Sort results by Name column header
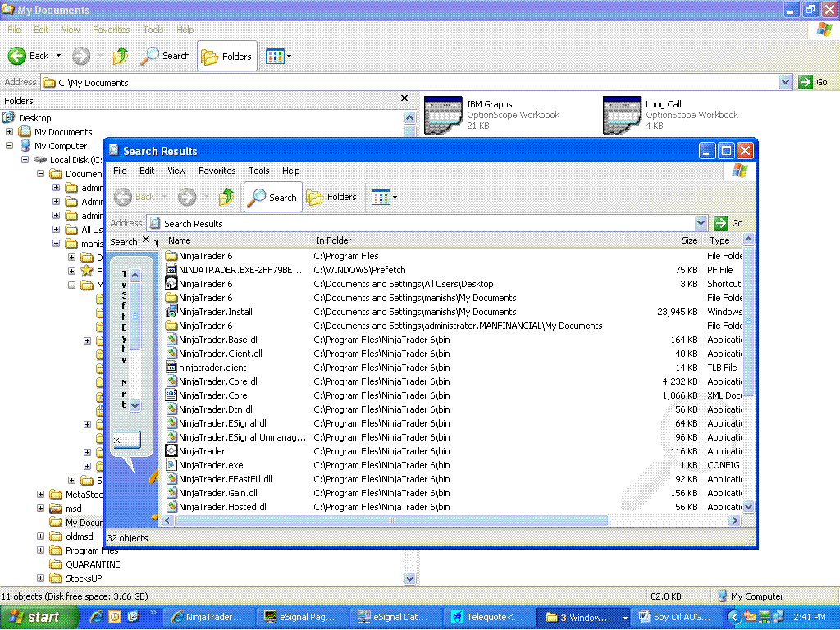 [235, 240]
